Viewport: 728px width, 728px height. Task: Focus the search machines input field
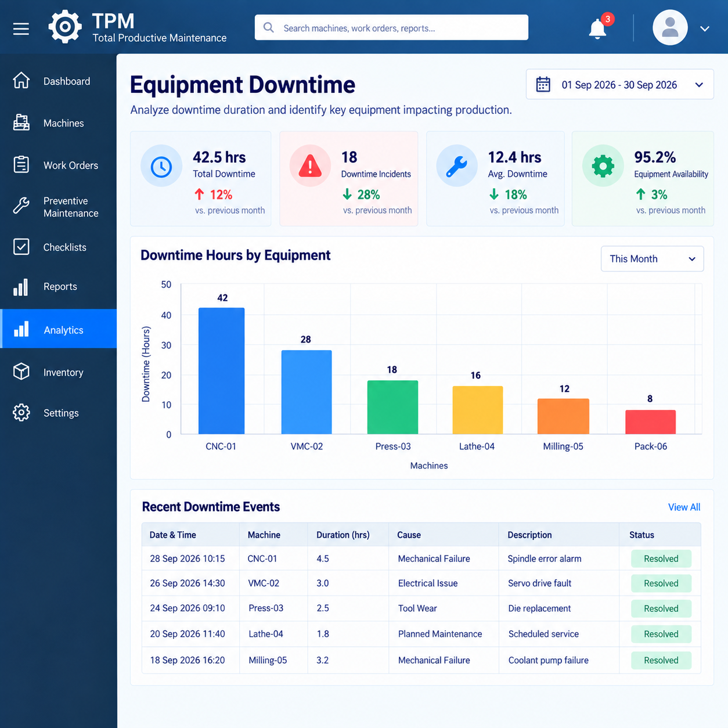point(391,28)
